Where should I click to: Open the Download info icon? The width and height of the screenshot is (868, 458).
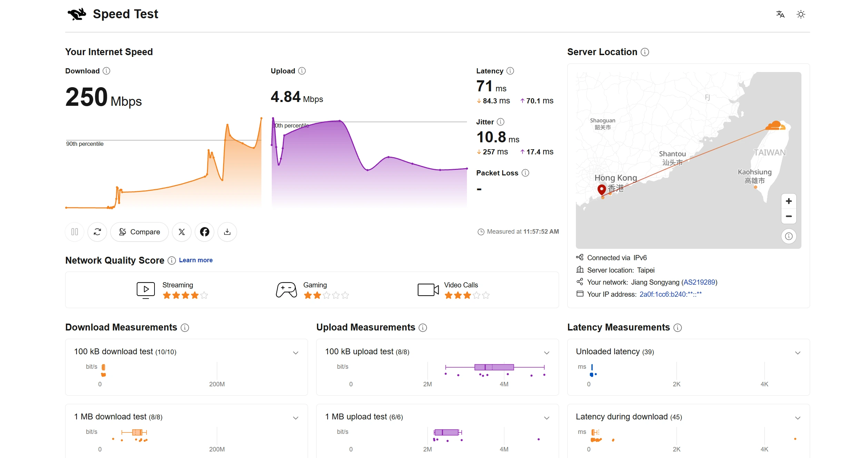click(x=107, y=71)
